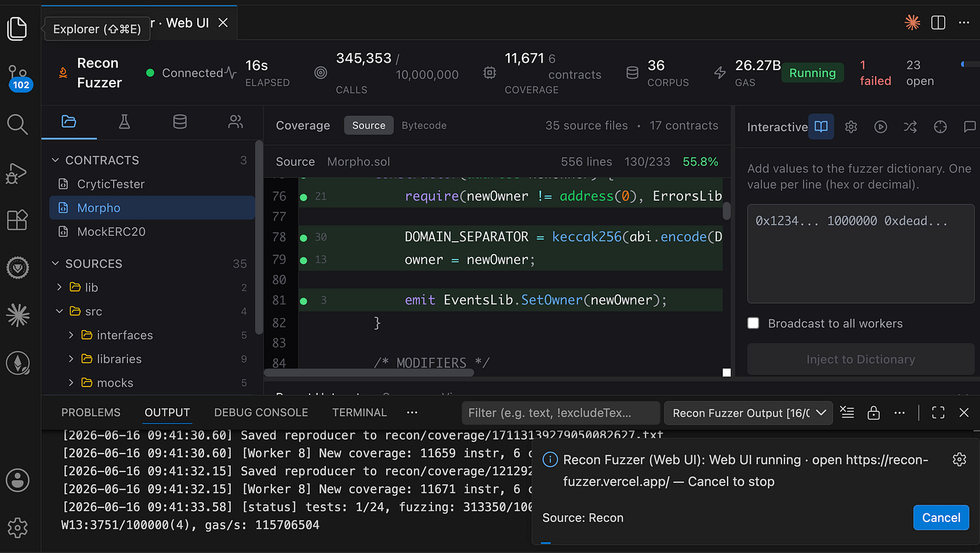The height and width of the screenshot is (553, 980).
Task: Click the crosshair target icon in Interactive panel
Action: pyautogui.click(x=941, y=127)
